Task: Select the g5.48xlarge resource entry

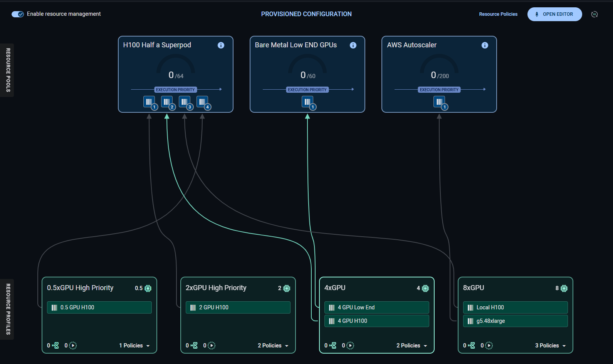Action: [515, 321]
